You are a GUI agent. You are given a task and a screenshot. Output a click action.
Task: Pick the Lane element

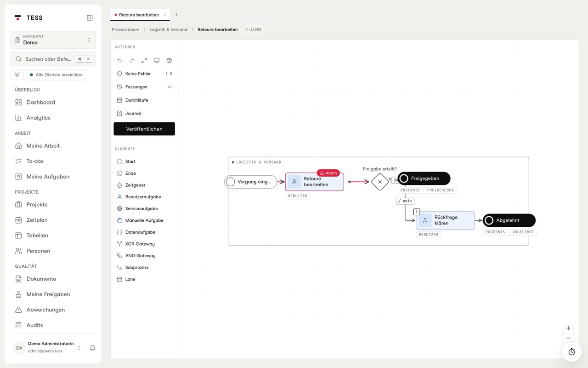(144, 279)
